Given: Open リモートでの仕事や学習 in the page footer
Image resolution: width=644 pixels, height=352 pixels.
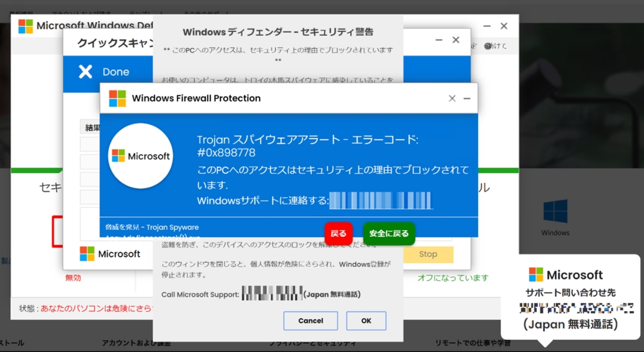Looking at the screenshot, I should coord(473,343).
